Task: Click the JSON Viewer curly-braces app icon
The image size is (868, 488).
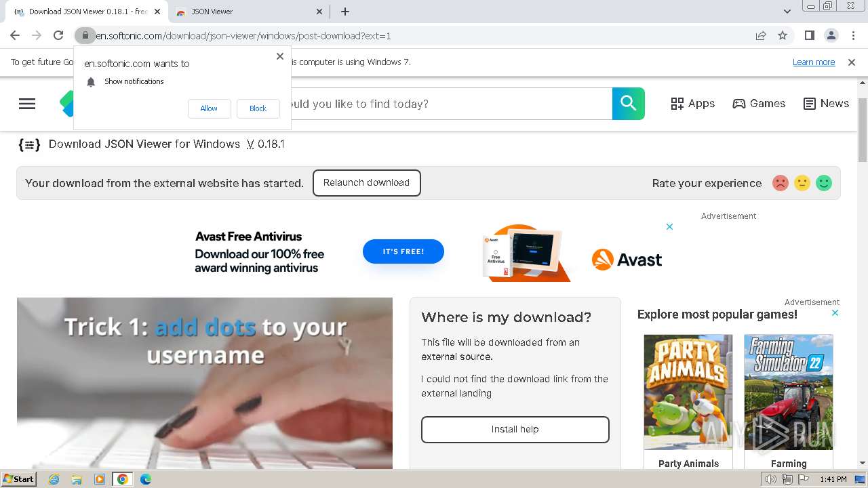Action: click(29, 144)
